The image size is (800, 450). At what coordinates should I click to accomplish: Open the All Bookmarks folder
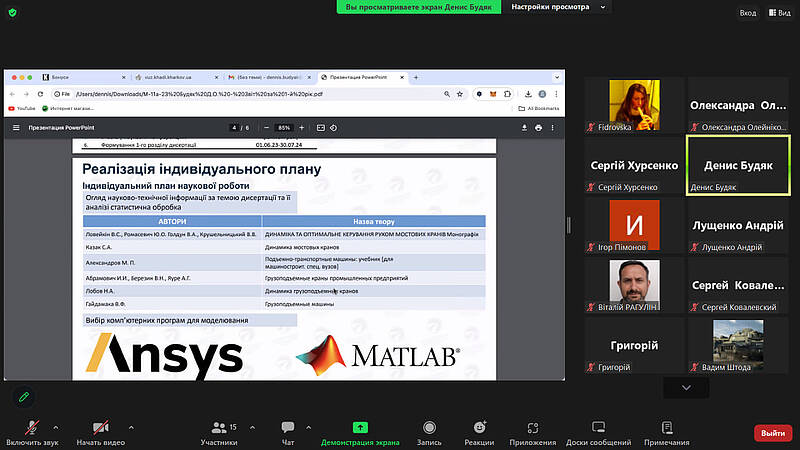539,108
